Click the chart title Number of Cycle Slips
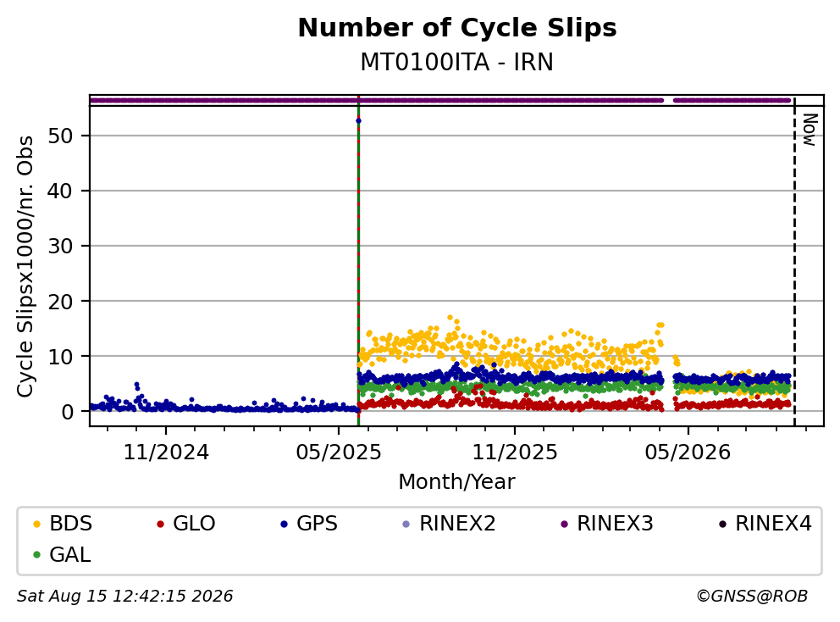The image size is (840, 622). 457,28
